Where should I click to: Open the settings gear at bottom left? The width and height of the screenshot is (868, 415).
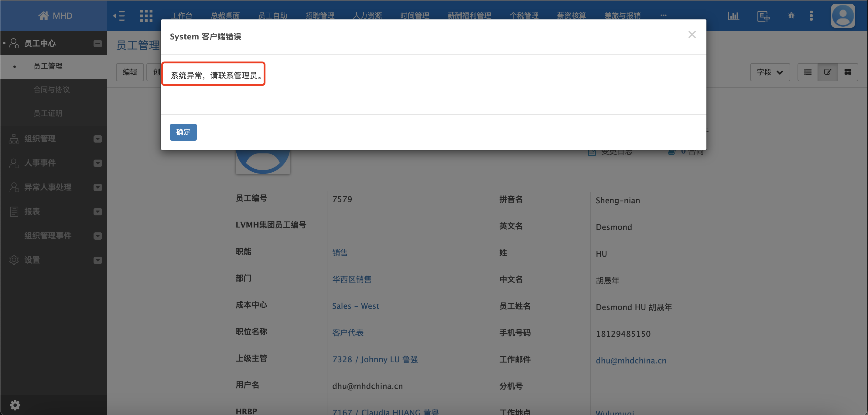point(15,405)
